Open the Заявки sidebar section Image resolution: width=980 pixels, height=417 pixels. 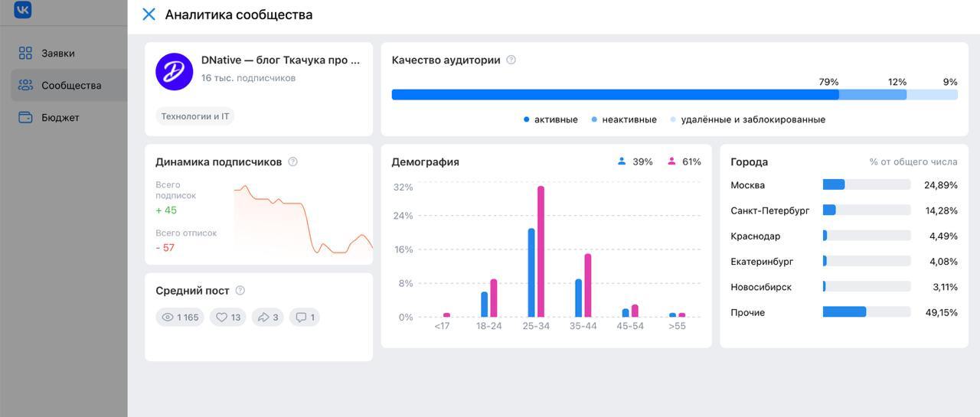[x=57, y=54]
